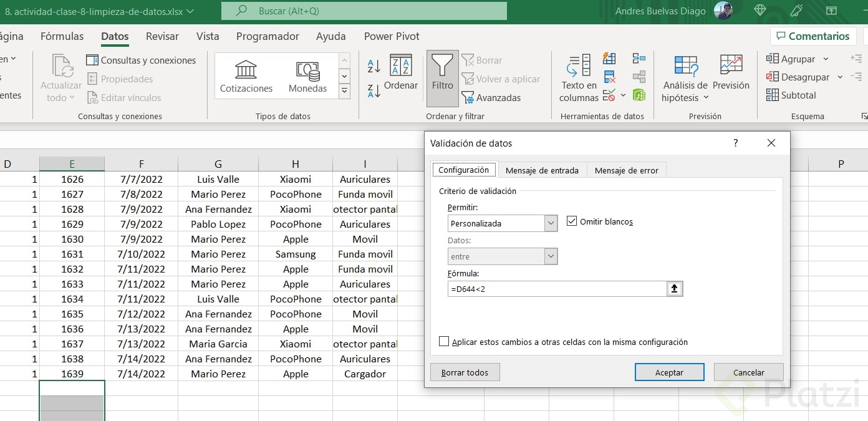The width and height of the screenshot is (868, 421).
Task: Open the Fórmulas ribbon tab
Action: [x=62, y=36]
